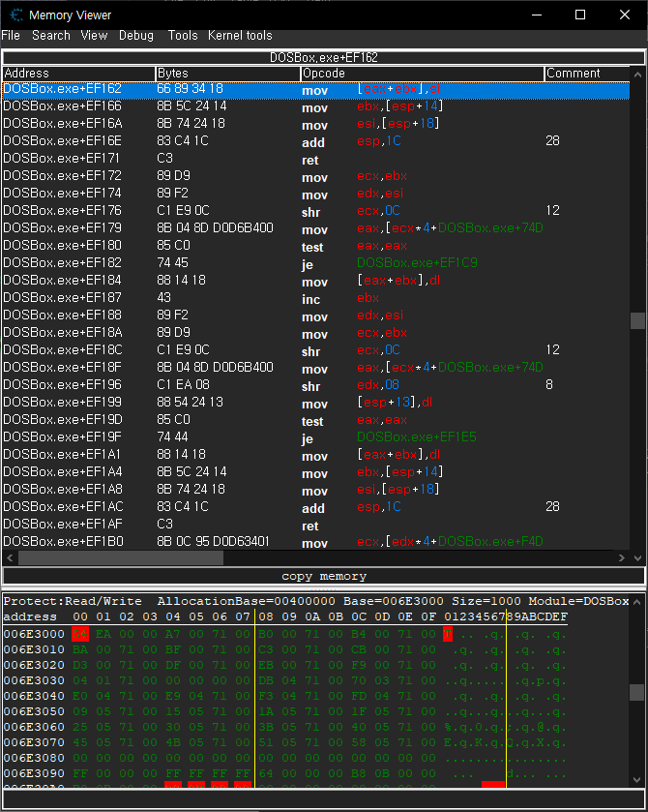Click the Address column header
The image size is (648, 812).
point(78,74)
